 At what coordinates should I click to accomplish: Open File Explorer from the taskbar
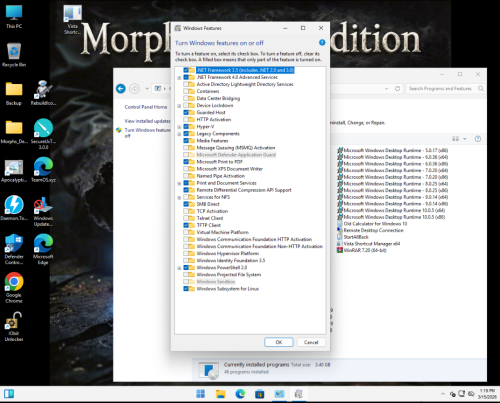[220, 394]
